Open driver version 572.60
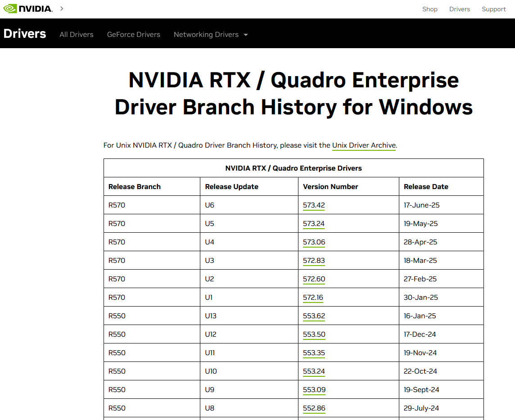Screen dimensions: 515x420 [314, 279]
